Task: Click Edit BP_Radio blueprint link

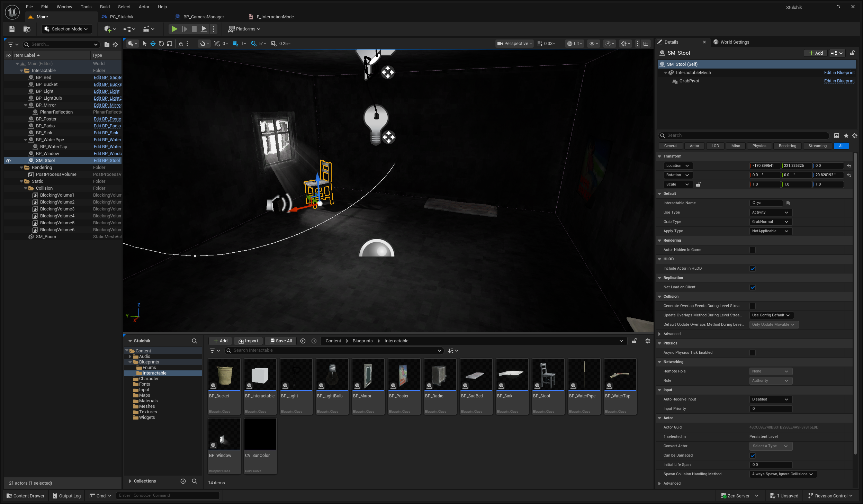Action: (107, 126)
